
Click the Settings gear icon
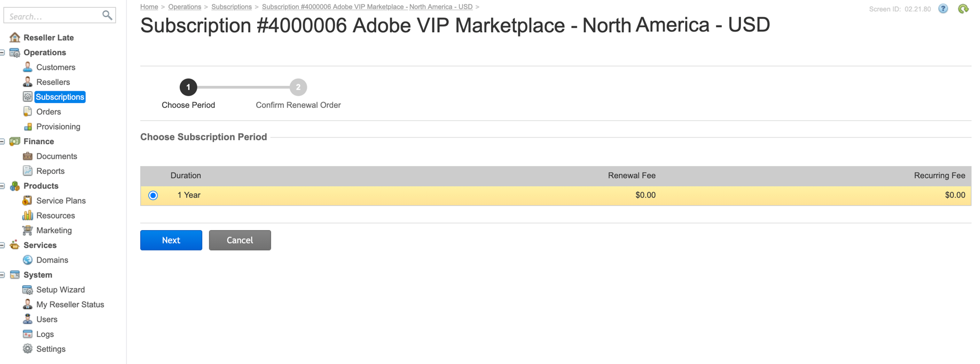coord(28,349)
